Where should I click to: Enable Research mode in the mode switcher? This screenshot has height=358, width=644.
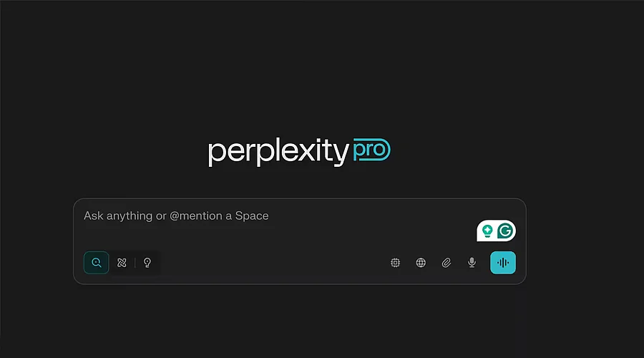coord(122,263)
